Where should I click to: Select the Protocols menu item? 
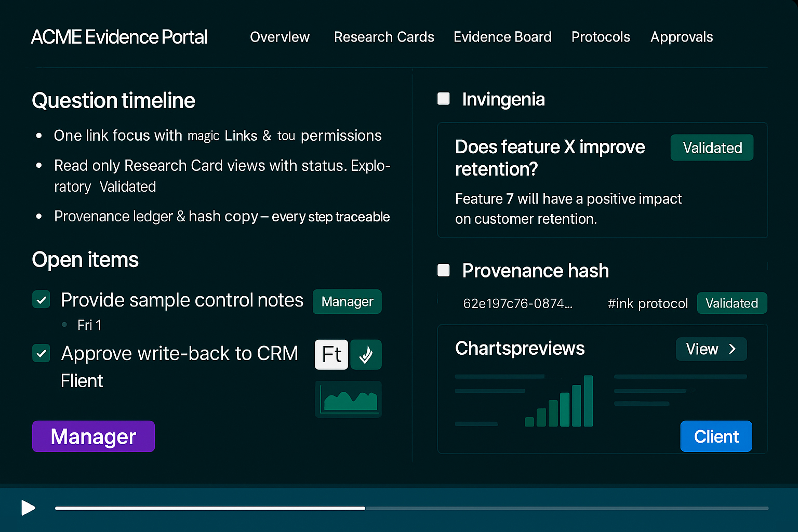601,37
